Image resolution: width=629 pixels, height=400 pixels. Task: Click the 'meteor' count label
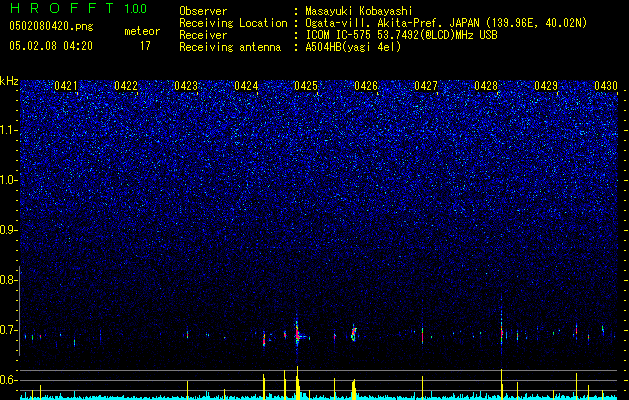click(142, 31)
